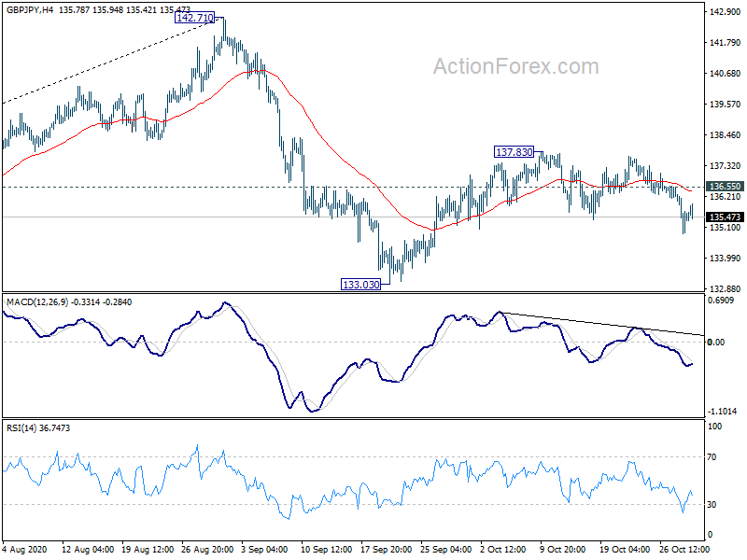Click the 142.710 high price label
The width and height of the screenshot is (747, 560).
(x=195, y=18)
